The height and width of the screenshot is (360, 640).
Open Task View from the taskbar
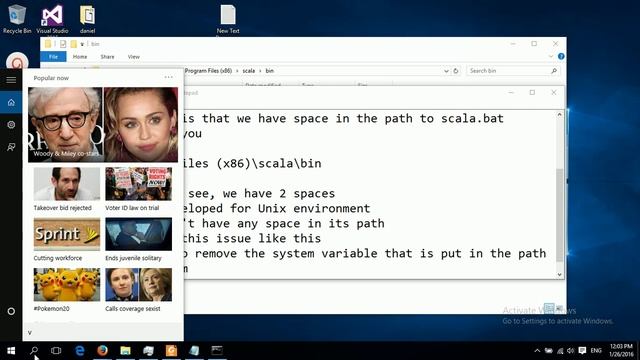coord(56,351)
